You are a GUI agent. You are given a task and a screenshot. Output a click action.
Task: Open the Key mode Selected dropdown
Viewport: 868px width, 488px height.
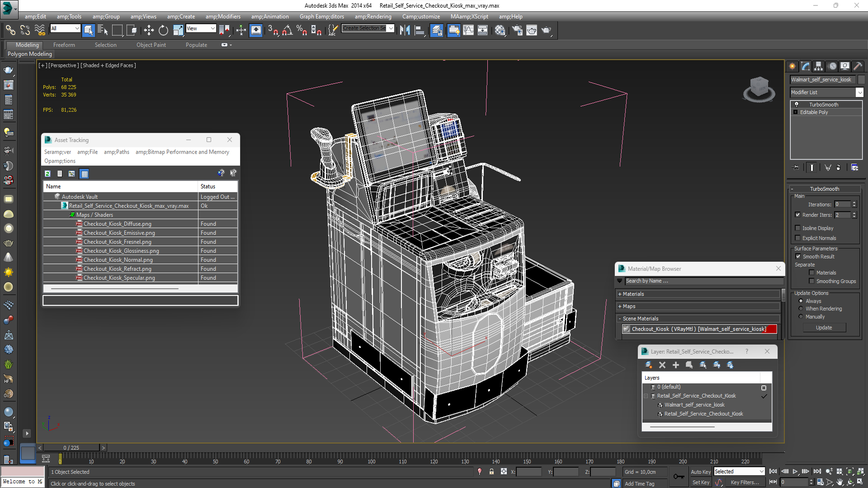[739, 471]
